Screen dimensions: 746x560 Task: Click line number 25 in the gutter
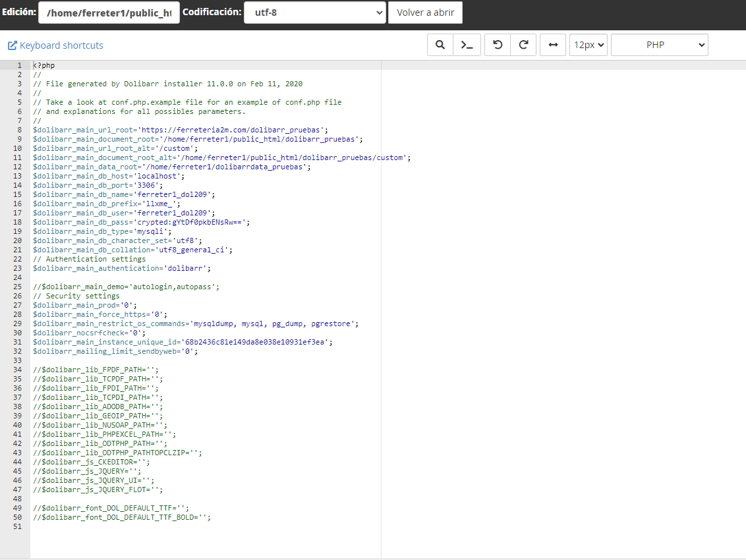(x=18, y=287)
